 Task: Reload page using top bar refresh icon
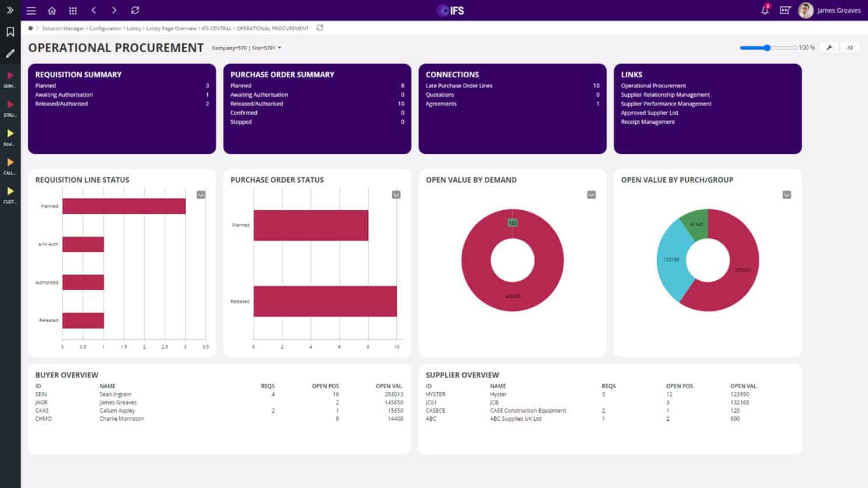pos(135,11)
